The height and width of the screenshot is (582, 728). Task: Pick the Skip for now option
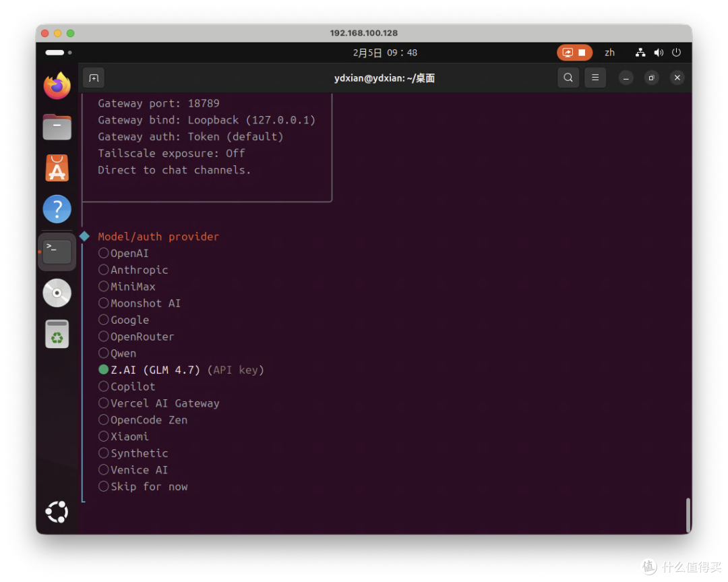click(143, 486)
